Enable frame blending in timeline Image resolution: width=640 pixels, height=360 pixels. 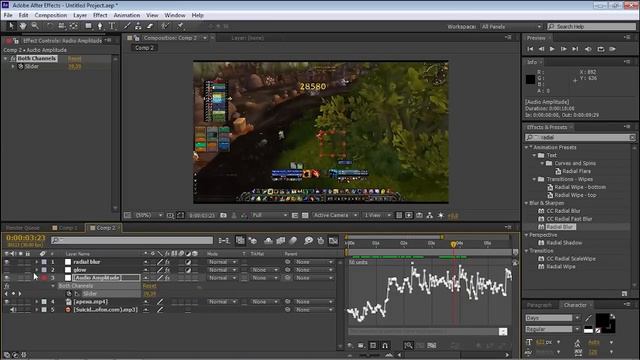coord(280,241)
